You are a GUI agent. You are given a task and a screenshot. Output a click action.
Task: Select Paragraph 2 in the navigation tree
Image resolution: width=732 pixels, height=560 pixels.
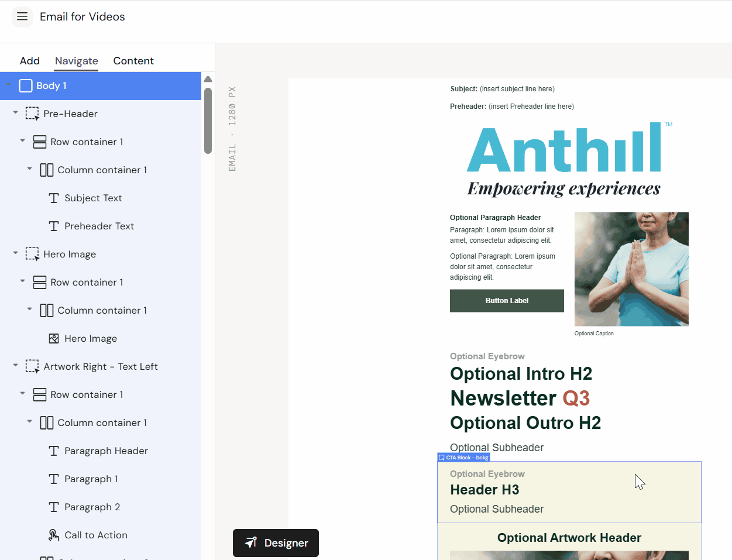coord(92,507)
